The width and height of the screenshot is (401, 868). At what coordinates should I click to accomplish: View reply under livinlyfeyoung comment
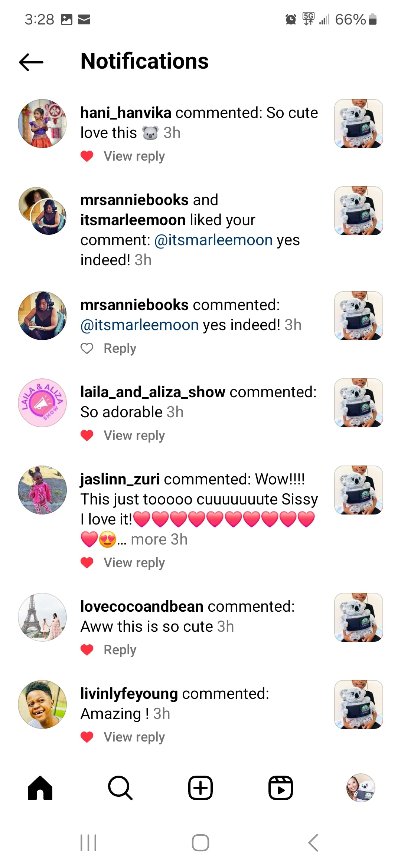(134, 737)
